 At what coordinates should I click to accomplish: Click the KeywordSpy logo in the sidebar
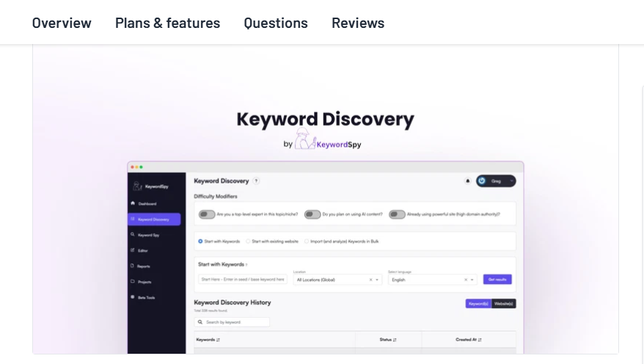point(150,186)
